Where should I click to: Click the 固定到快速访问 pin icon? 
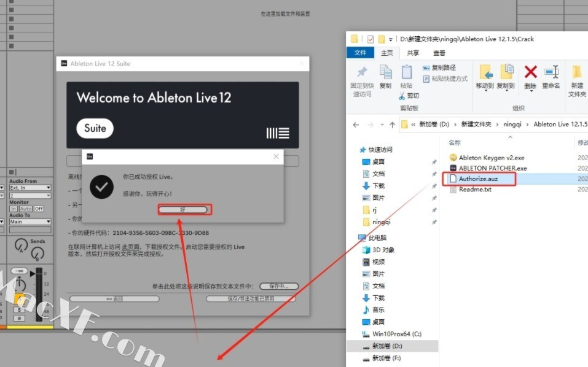pyautogui.click(x=362, y=72)
